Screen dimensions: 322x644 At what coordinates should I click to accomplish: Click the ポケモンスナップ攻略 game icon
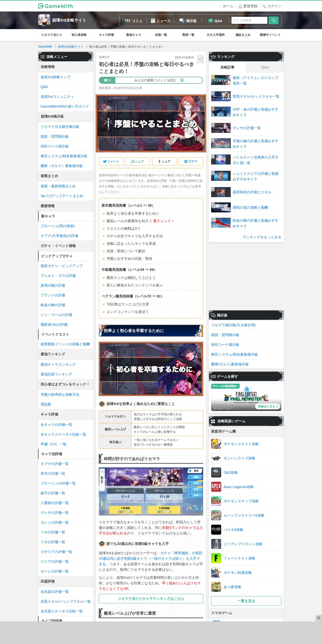(216, 501)
